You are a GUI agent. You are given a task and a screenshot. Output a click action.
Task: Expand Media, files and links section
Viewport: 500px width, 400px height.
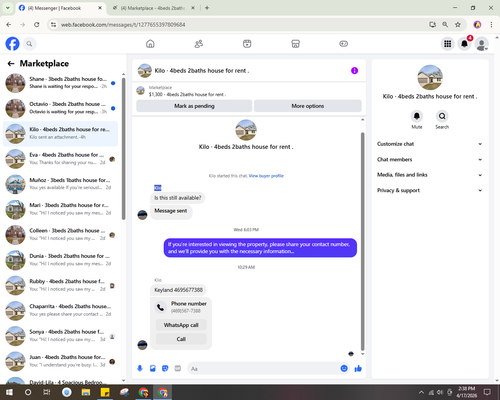430,175
